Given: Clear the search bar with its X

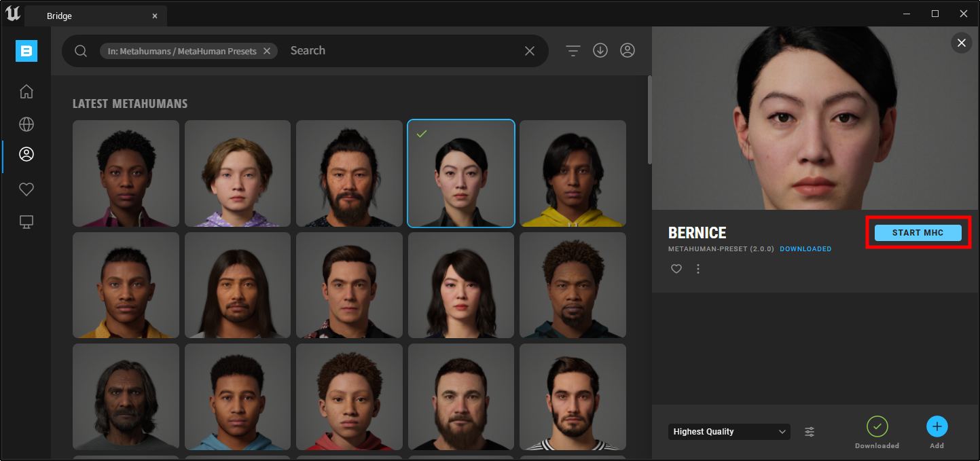Looking at the screenshot, I should pos(530,51).
